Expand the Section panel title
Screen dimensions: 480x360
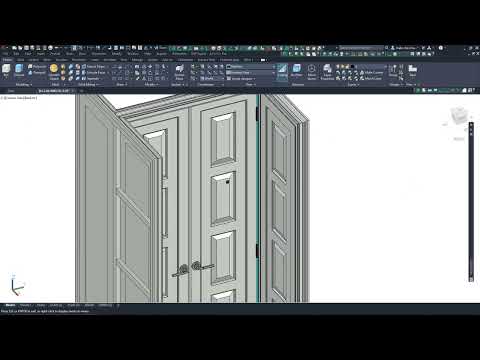(x=177, y=85)
